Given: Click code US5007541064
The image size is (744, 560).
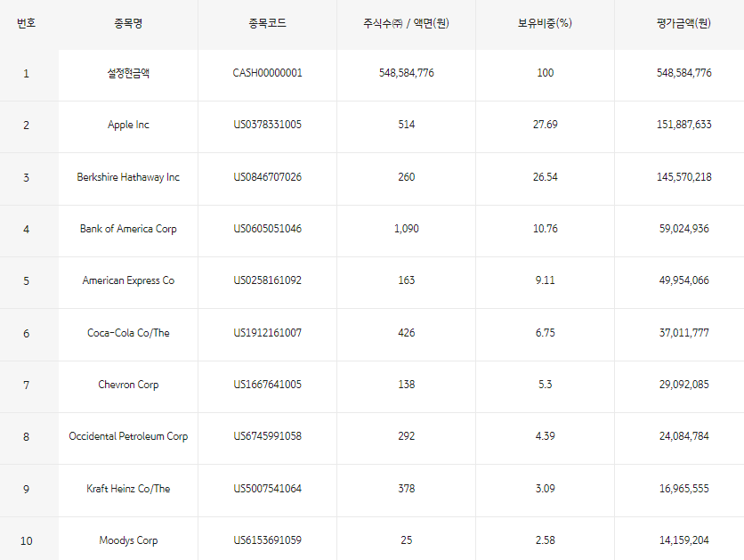Looking at the screenshot, I should (x=267, y=489).
